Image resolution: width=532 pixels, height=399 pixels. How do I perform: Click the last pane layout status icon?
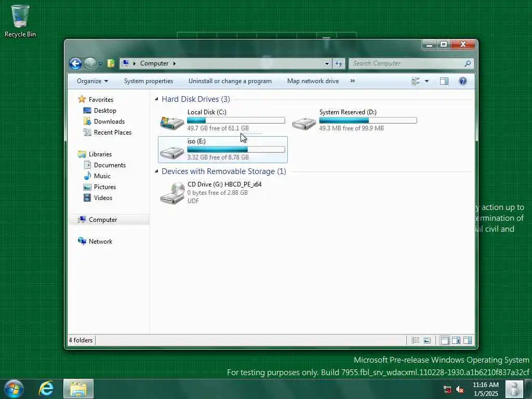point(468,340)
